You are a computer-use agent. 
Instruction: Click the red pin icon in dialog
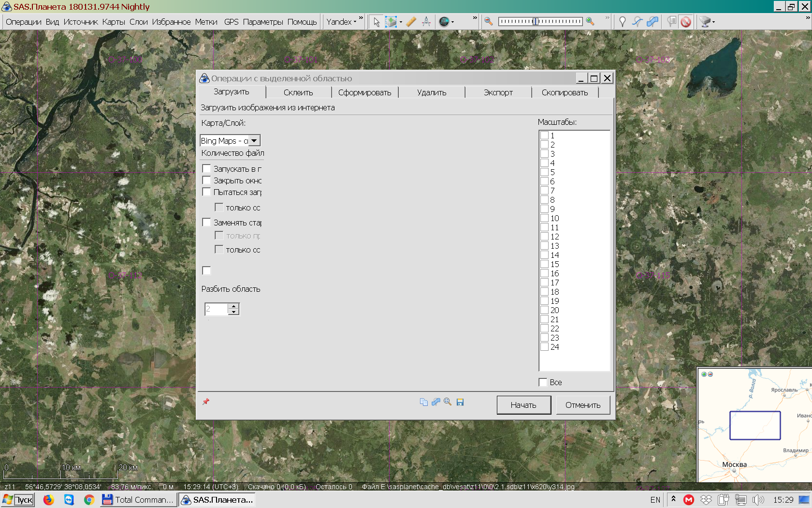tap(206, 402)
